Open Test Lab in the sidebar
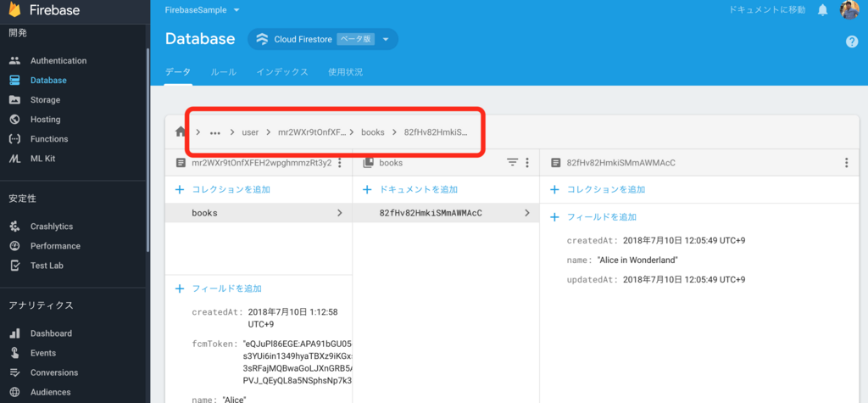The width and height of the screenshot is (868, 403). coord(47,266)
